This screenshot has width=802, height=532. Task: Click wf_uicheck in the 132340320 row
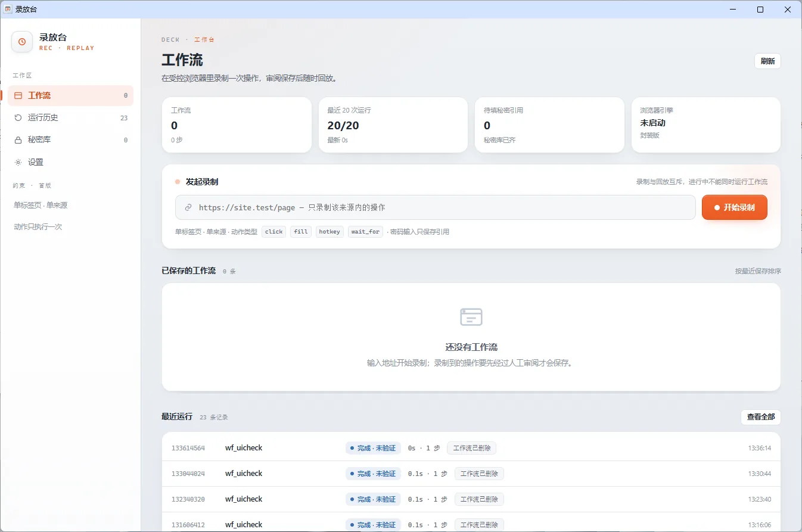244,499
